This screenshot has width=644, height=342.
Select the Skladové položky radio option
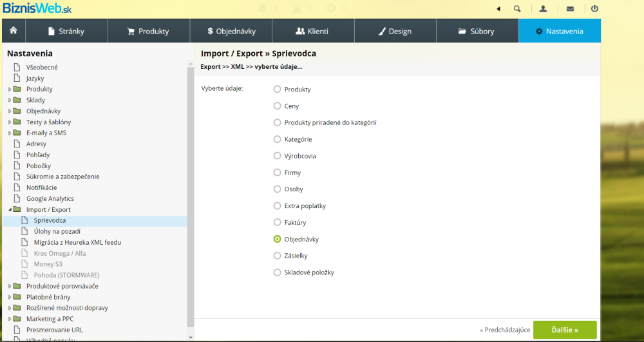[277, 272]
